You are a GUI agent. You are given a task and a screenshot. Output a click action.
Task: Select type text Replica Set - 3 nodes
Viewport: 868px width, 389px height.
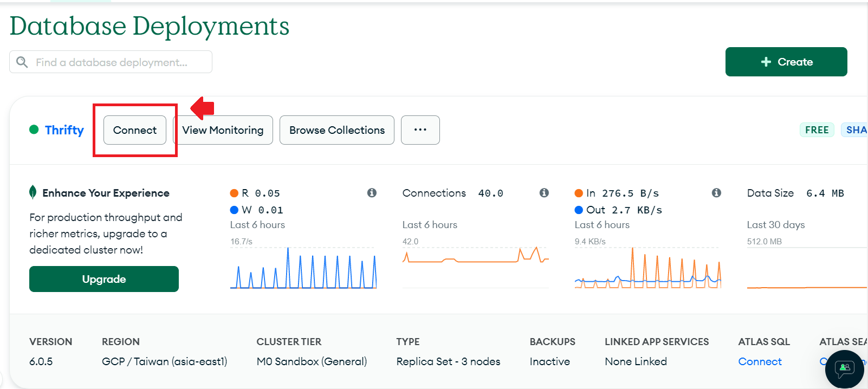[449, 361]
